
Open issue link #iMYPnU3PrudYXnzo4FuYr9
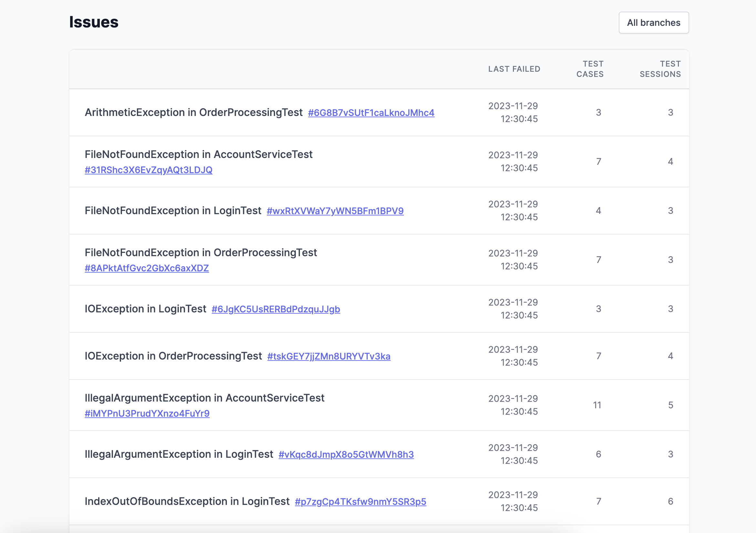point(147,413)
